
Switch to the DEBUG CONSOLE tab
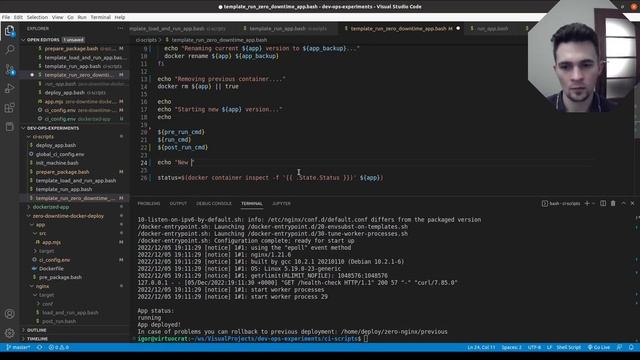(214, 203)
